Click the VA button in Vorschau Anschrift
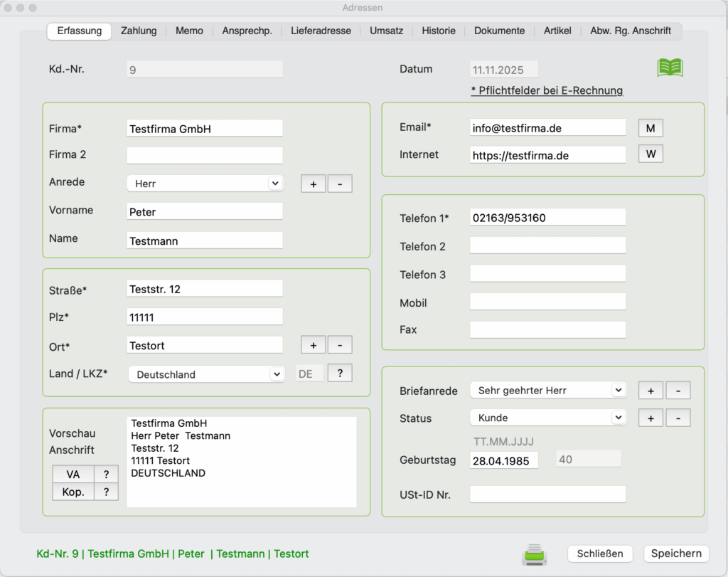 pyautogui.click(x=73, y=475)
